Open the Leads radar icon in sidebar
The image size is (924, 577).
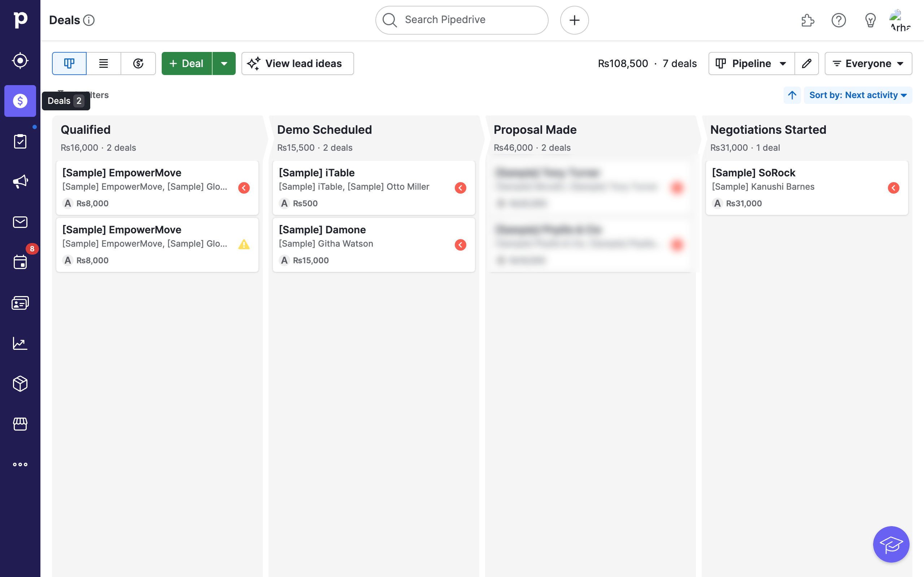[x=20, y=61]
